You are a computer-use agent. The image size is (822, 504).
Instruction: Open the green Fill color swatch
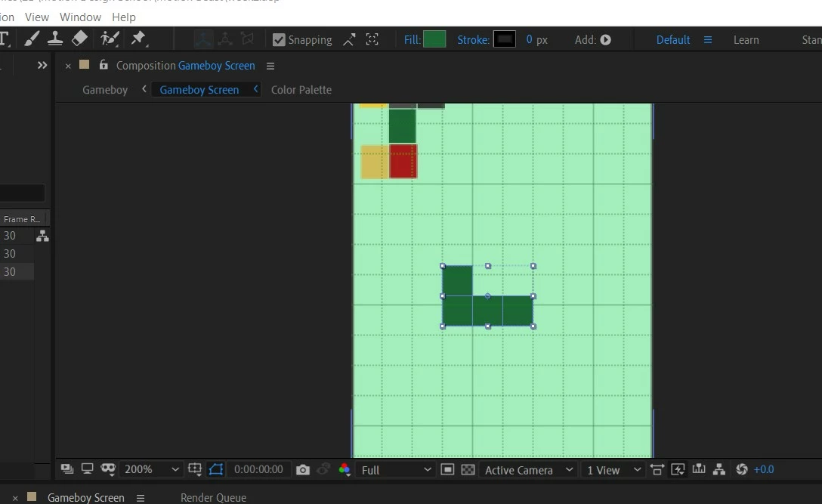(x=434, y=39)
